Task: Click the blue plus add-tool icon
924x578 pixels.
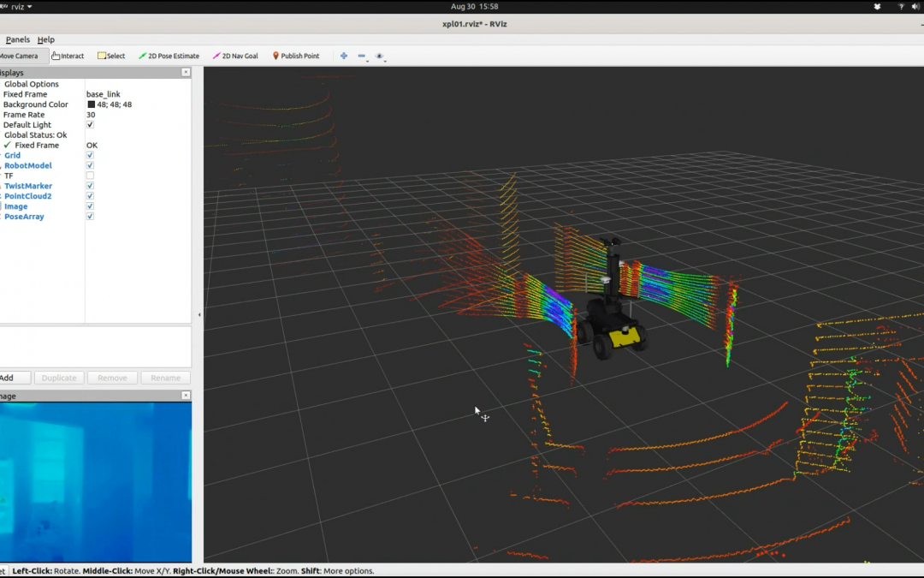Action: point(344,56)
